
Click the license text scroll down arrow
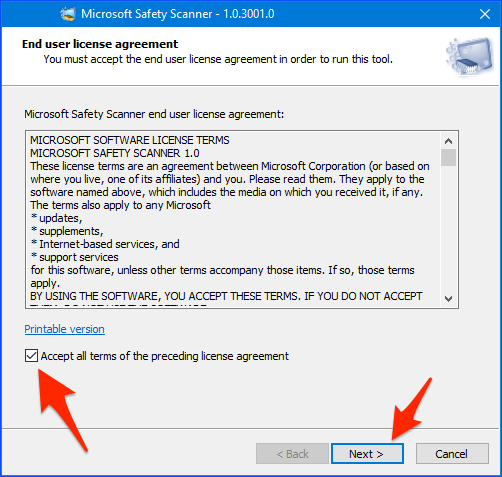pyautogui.click(x=448, y=298)
